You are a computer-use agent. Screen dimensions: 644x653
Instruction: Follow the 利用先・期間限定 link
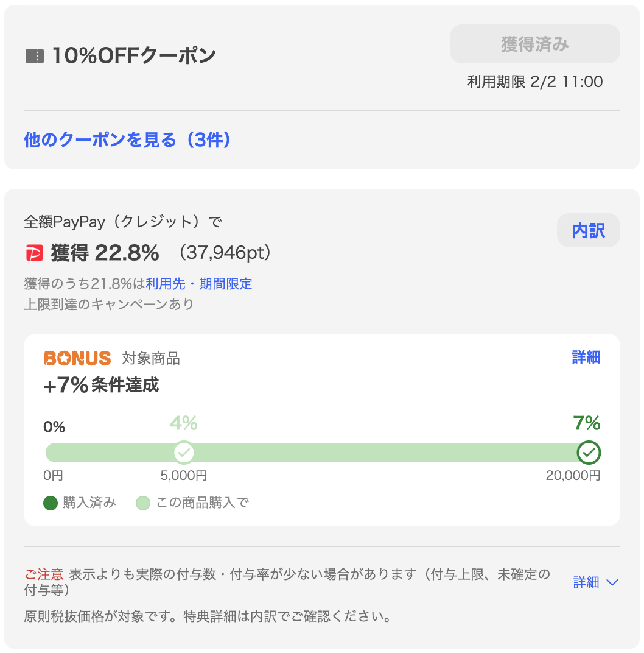pyautogui.click(x=199, y=284)
